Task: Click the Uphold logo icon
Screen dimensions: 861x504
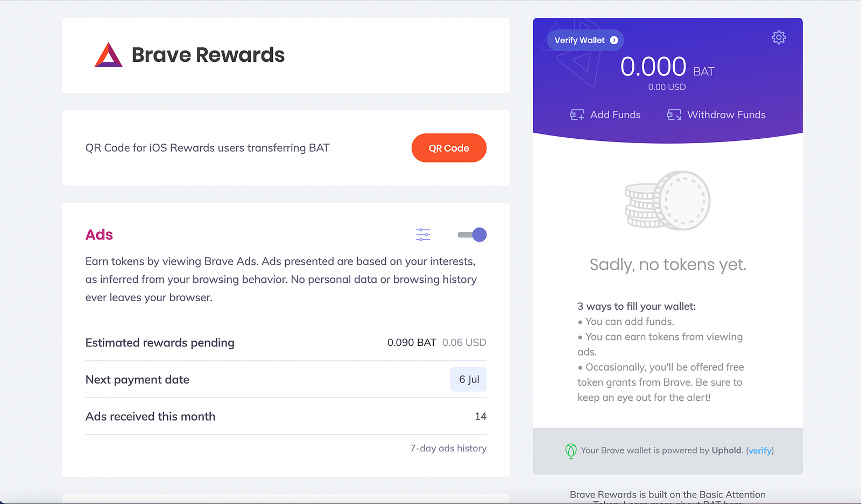Action: (x=571, y=451)
